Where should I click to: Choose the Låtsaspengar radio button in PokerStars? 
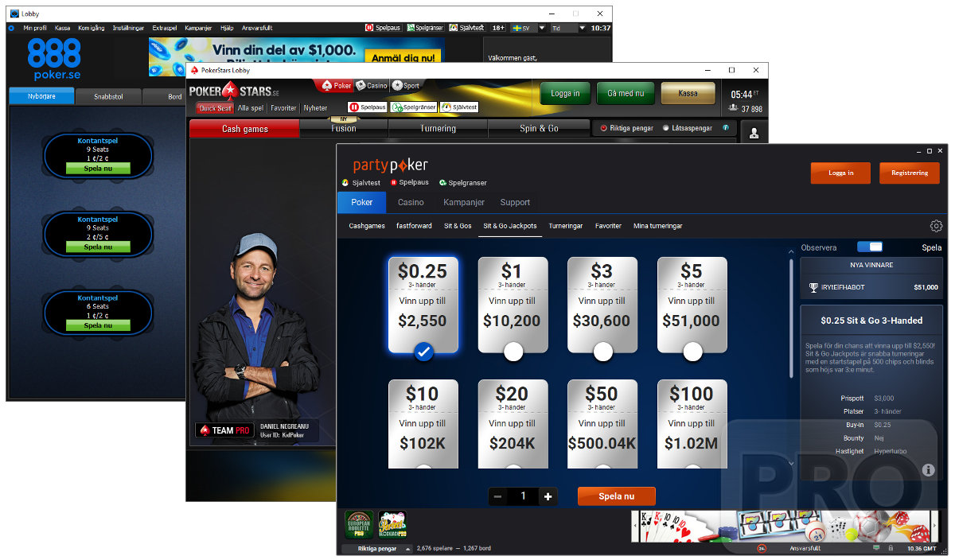point(666,127)
